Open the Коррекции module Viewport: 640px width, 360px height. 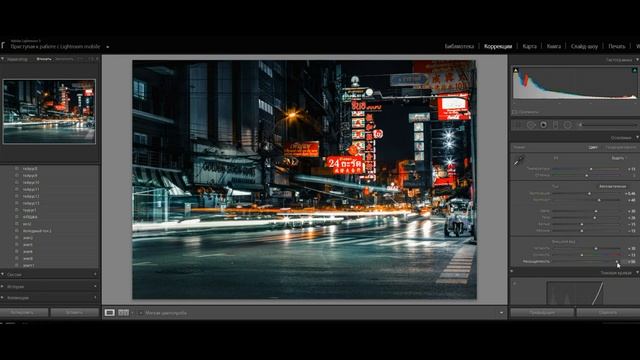(x=498, y=46)
